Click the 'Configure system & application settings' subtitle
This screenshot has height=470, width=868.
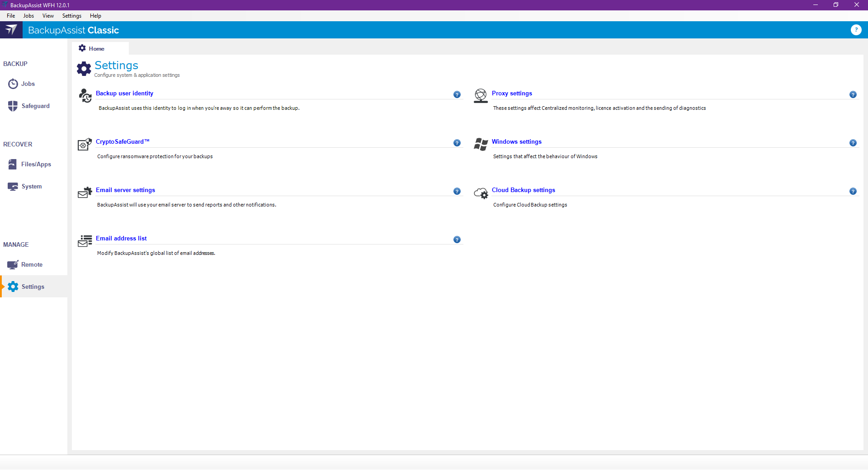click(x=137, y=75)
